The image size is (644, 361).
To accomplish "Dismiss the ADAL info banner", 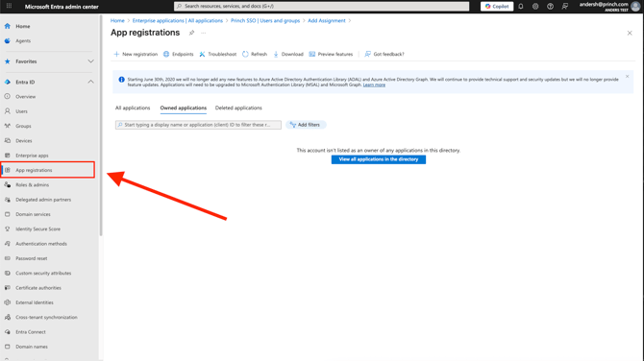I will coord(627,76).
